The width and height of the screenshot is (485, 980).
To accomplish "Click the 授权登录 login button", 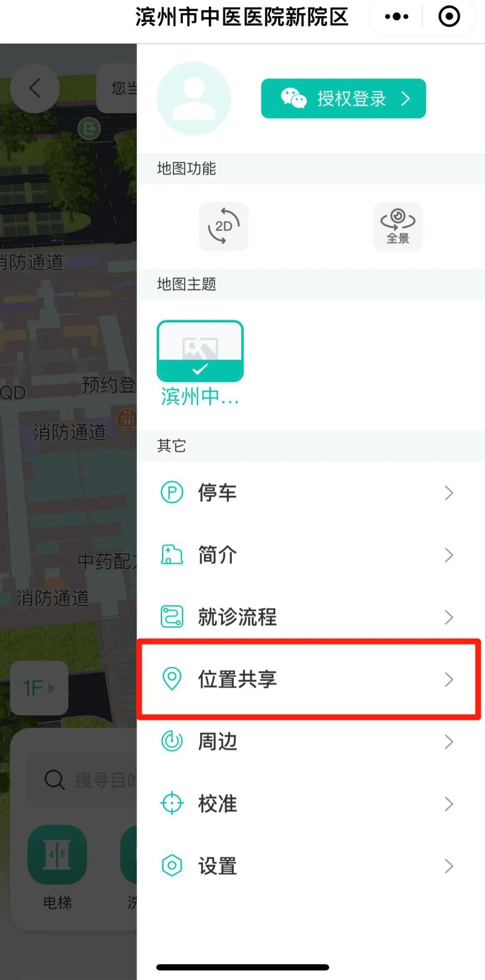I will [344, 98].
